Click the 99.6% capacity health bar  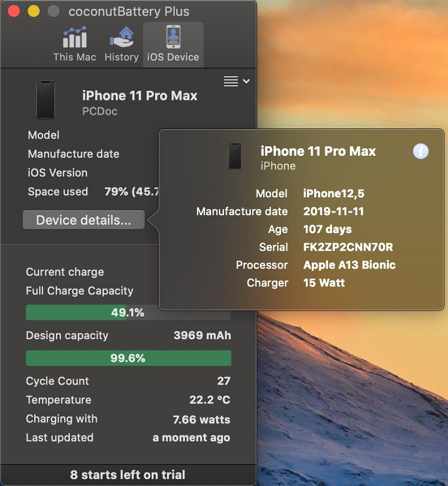[128, 358]
